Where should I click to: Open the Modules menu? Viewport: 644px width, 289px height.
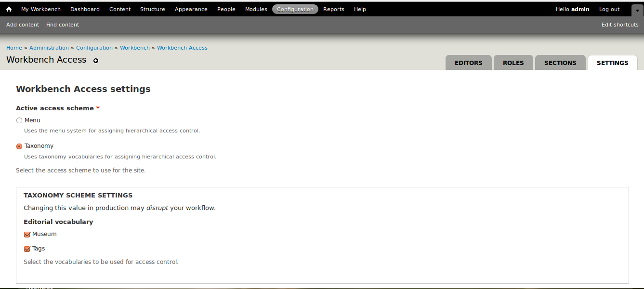coord(256,9)
